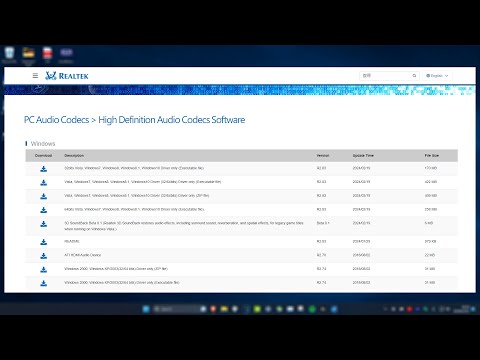
Task: Click the Beta 0.1 version cell
Action: (323, 223)
